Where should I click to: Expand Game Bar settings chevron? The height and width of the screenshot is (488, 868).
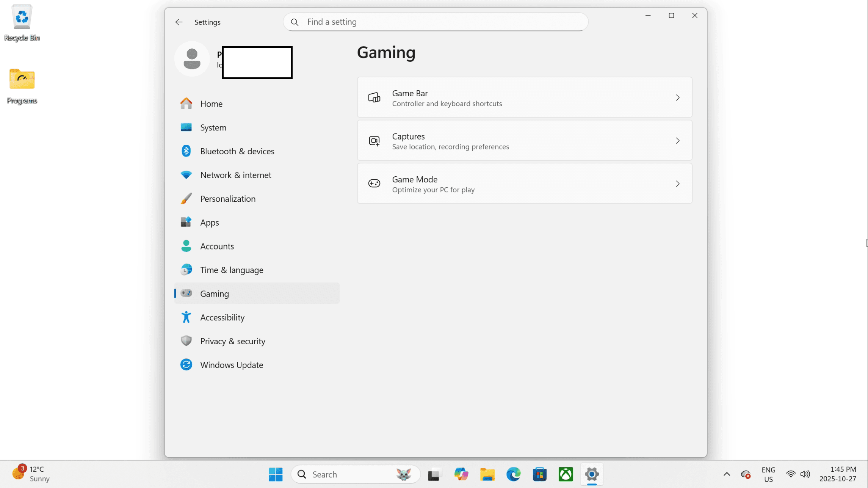pyautogui.click(x=678, y=98)
